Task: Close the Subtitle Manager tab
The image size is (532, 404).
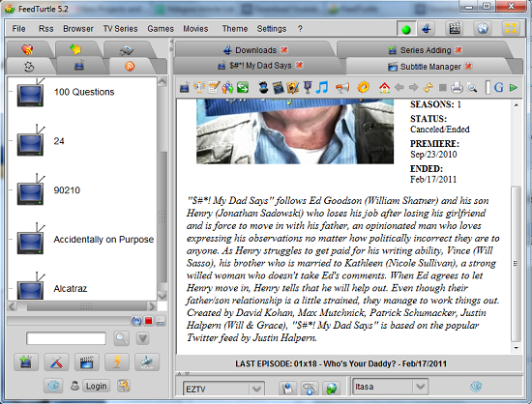Action: tap(468, 66)
